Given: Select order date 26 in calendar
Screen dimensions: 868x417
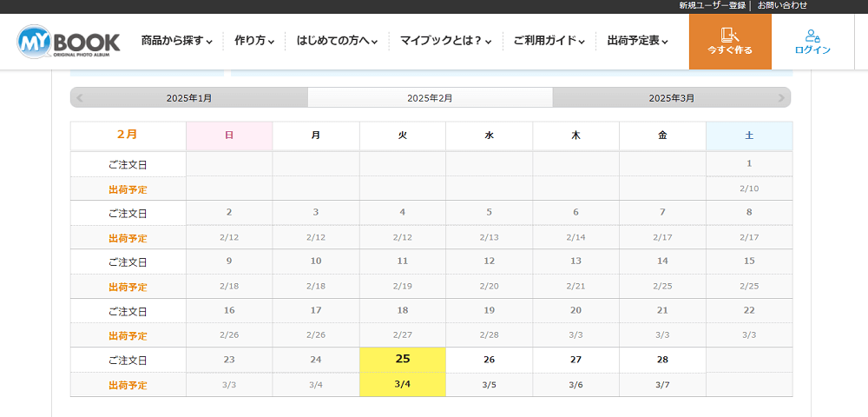Looking at the screenshot, I should coord(490,360).
